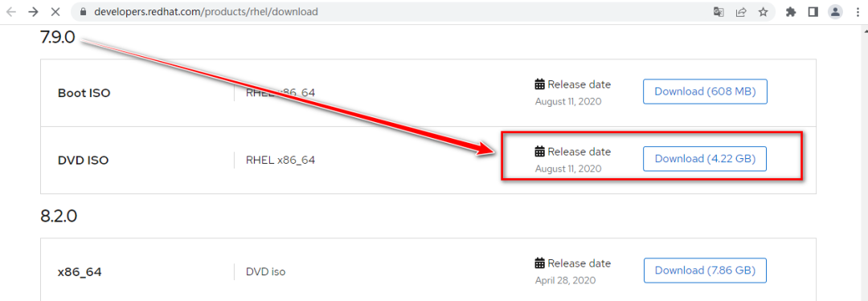Open Chrome three-dot menu

857,11
